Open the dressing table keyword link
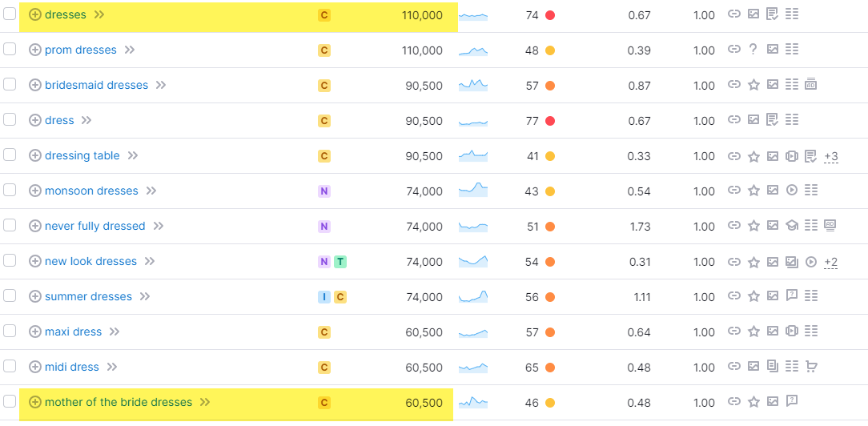This screenshot has height=426, width=868. click(82, 155)
